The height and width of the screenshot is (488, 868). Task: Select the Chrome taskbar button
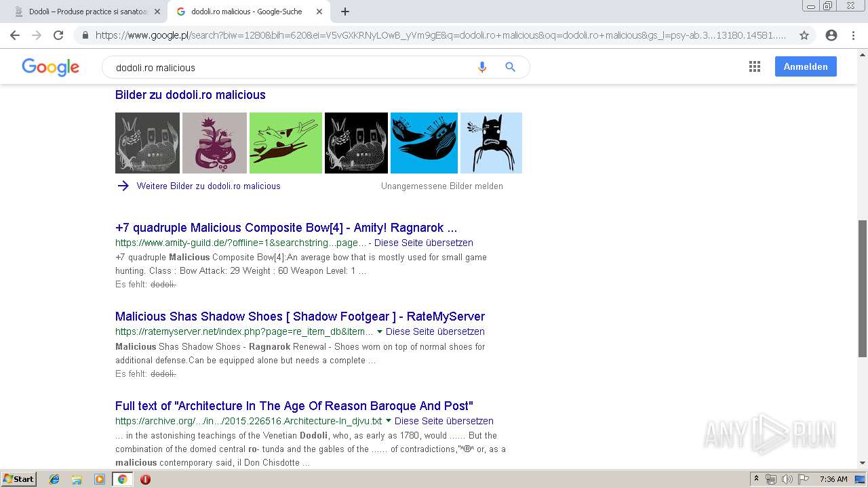[x=122, y=479]
